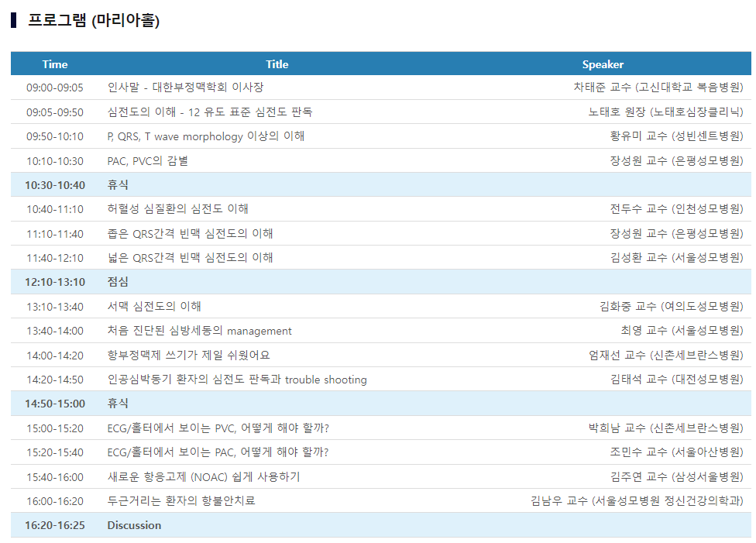Select title 인사말 - 대한부정맥학회 이사장
756x543 pixels.
[x=185, y=88]
